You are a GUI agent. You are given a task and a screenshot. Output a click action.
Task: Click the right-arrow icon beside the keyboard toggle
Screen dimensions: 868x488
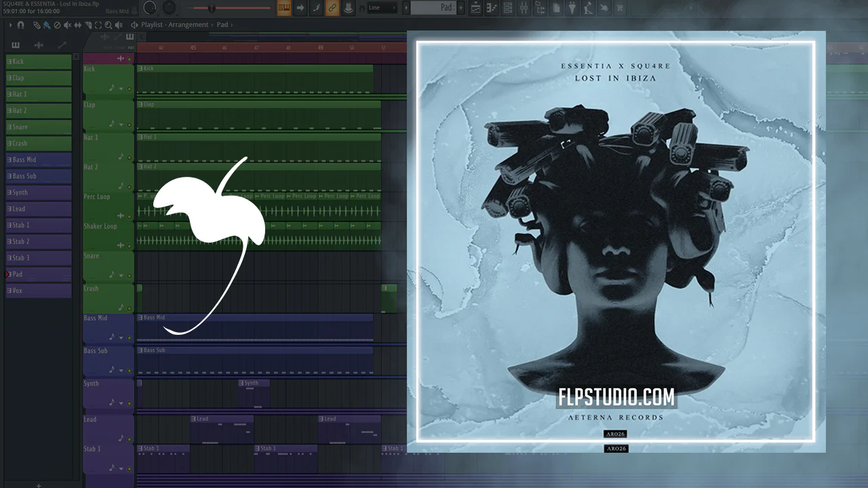point(300,8)
